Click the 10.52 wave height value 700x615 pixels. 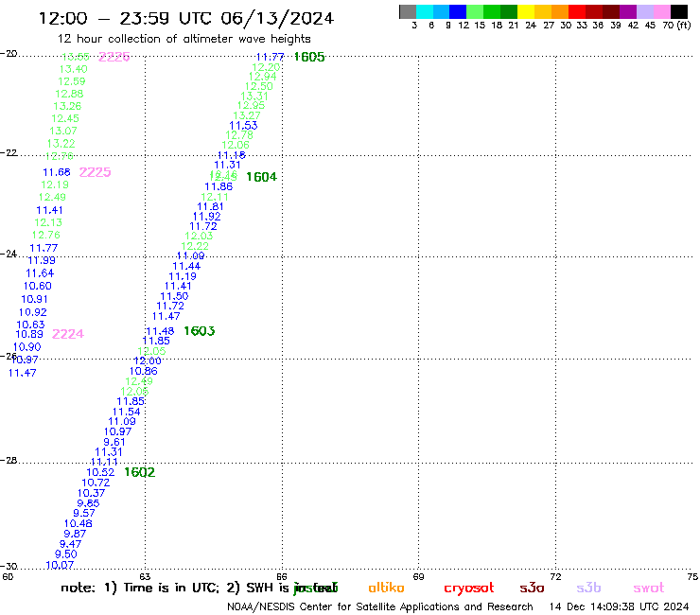click(100, 472)
